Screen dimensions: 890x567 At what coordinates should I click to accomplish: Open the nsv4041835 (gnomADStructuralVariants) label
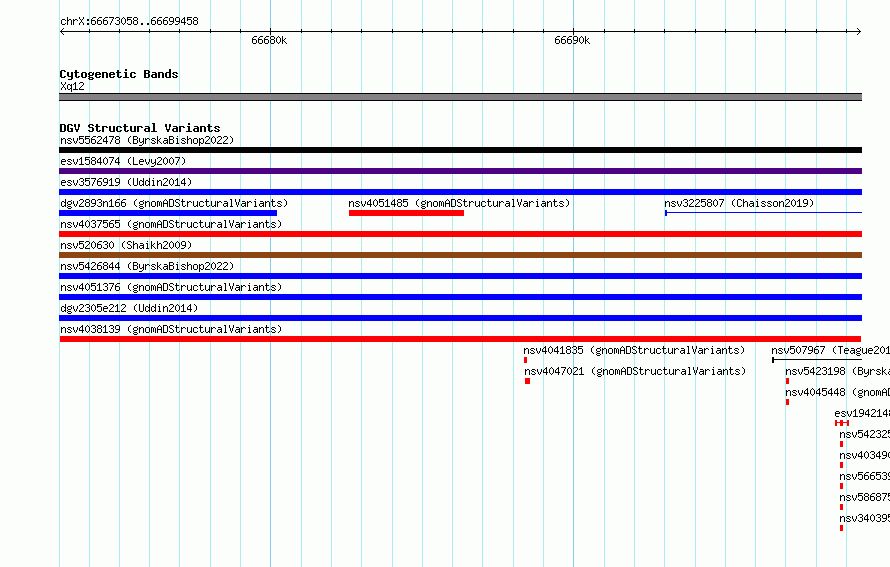[634, 350]
